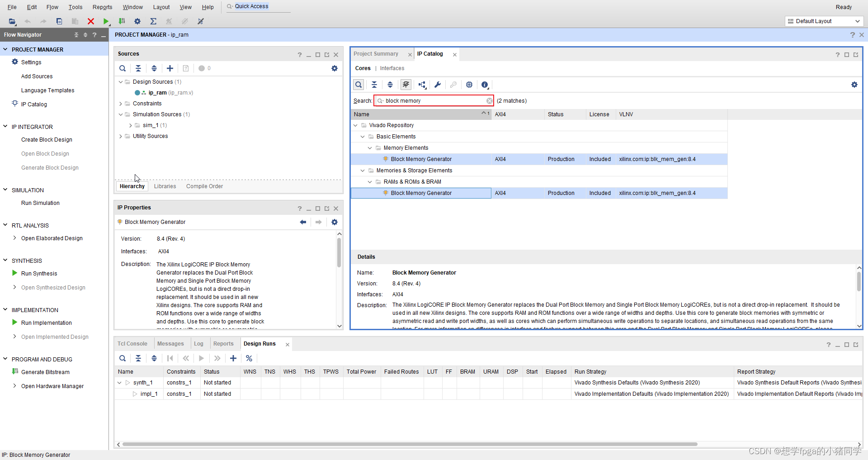Viewport: 868px width, 460px height.
Task: Click Run Simulation
Action: point(40,203)
